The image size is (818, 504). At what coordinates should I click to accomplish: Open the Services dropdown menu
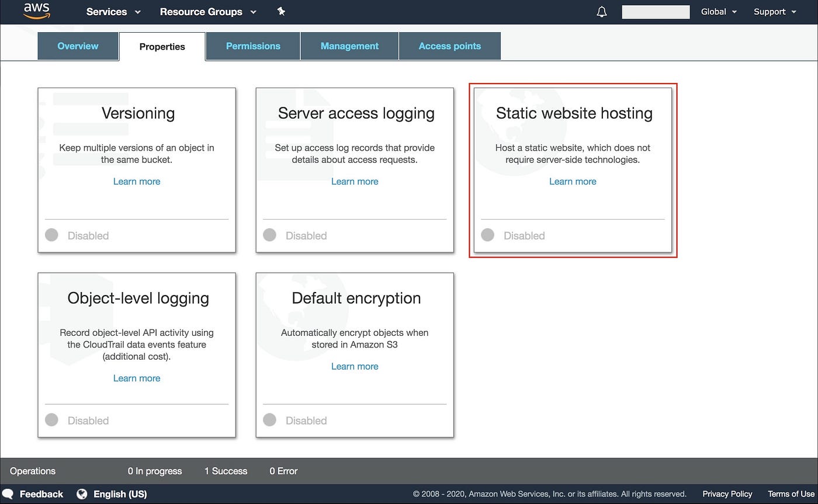[112, 11]
